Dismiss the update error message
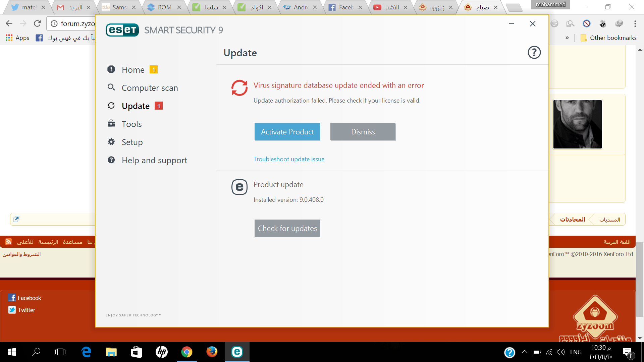Image resolution: width=644 pixels, height=362 pixels. (x=363, y=132)
